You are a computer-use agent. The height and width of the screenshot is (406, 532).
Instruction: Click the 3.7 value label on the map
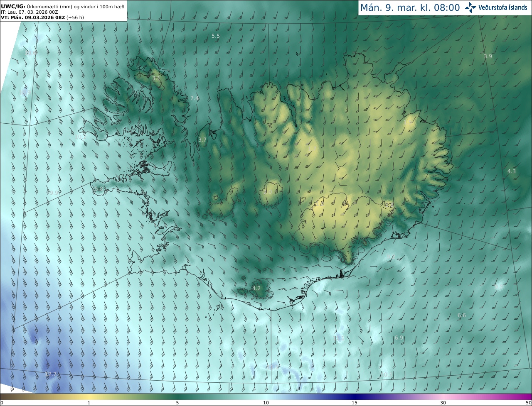(x=202, y=140)
